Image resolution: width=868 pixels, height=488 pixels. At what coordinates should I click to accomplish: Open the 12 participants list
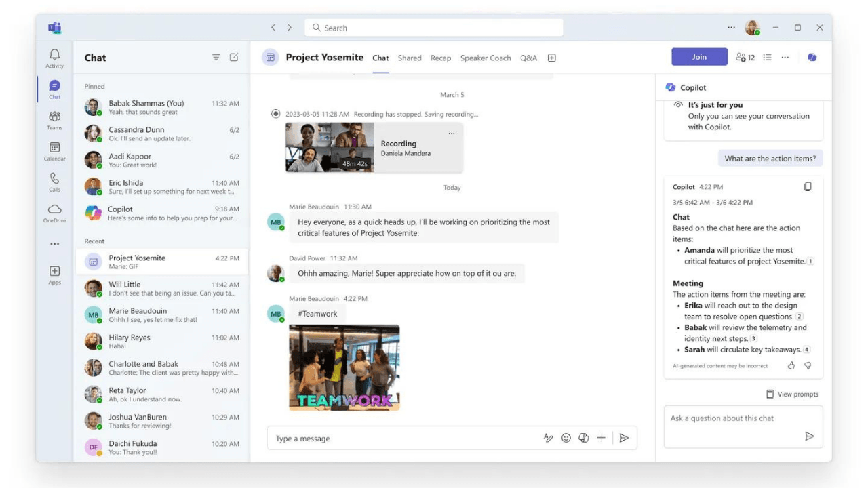[x=745, y=58]
